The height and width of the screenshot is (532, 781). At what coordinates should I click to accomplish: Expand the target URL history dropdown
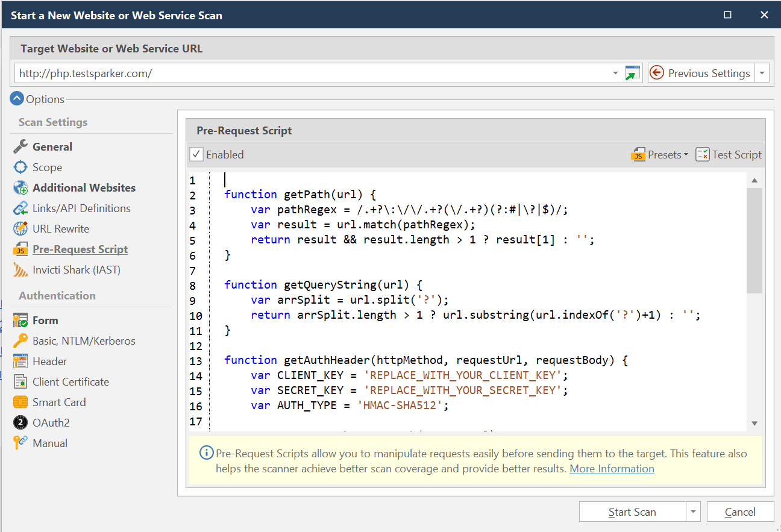615,74
